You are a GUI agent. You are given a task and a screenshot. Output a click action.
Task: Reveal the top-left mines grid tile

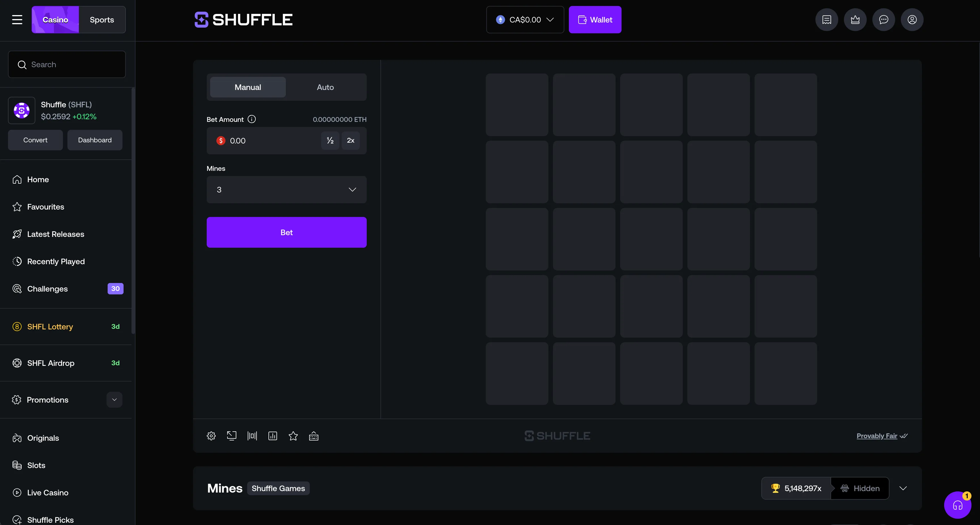pos(517,104)
